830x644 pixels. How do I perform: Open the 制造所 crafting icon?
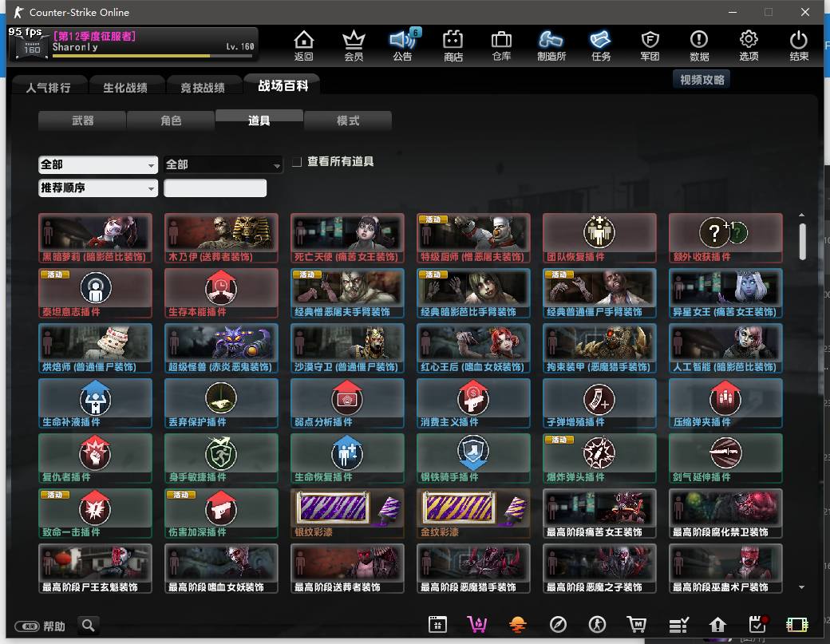(551, 45)
